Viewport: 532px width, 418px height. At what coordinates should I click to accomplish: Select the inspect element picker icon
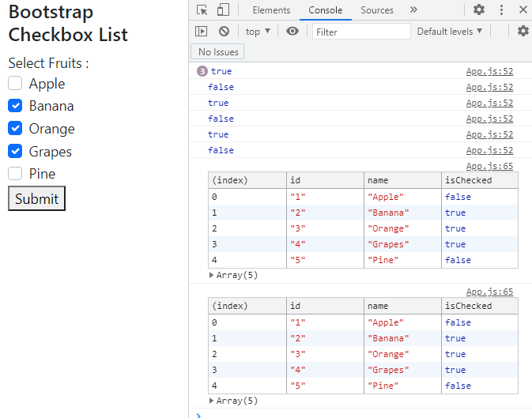[x=202, y=10]
